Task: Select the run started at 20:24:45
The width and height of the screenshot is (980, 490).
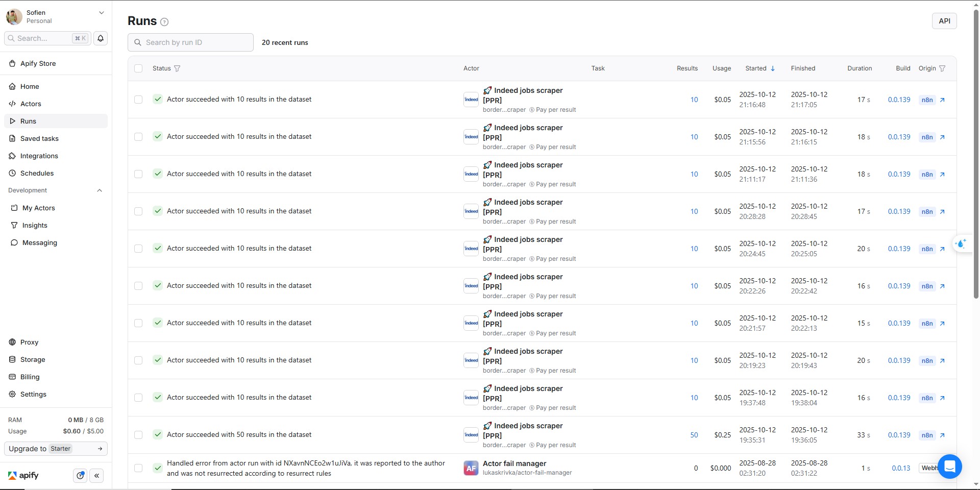Action: (x=138, y=249)
